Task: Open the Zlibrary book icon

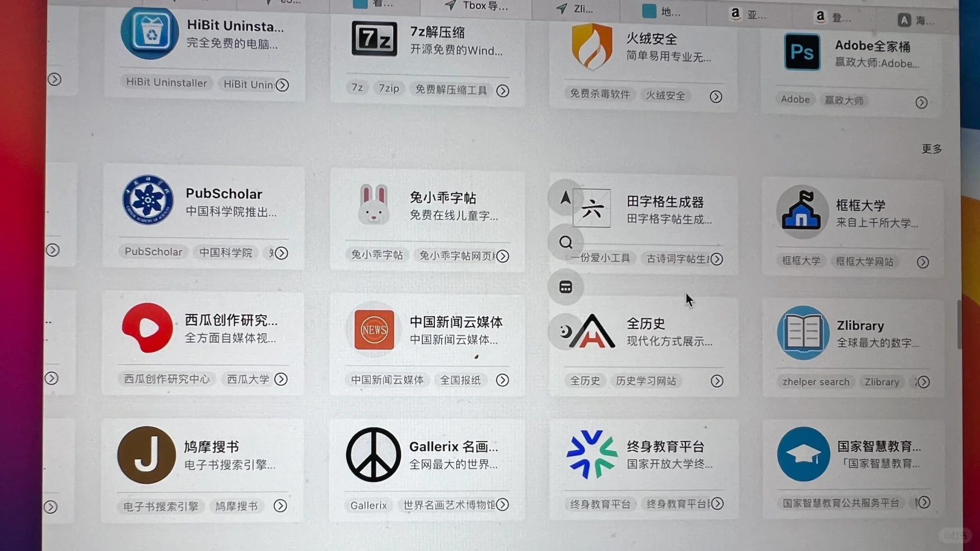Action: (803, 333)
